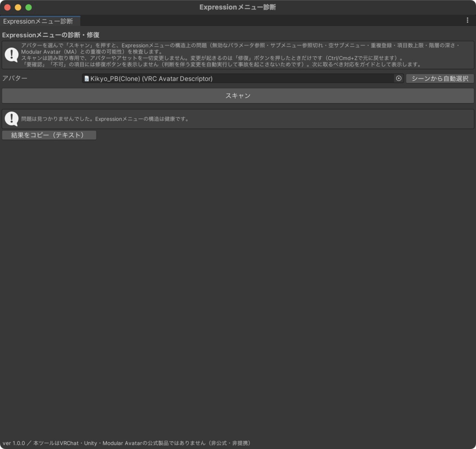Image resolution: width=476 pixels, height=449 pixels.
Task: Click the Kikyo_PB(Clone) avatar object field
Action: 243,79
